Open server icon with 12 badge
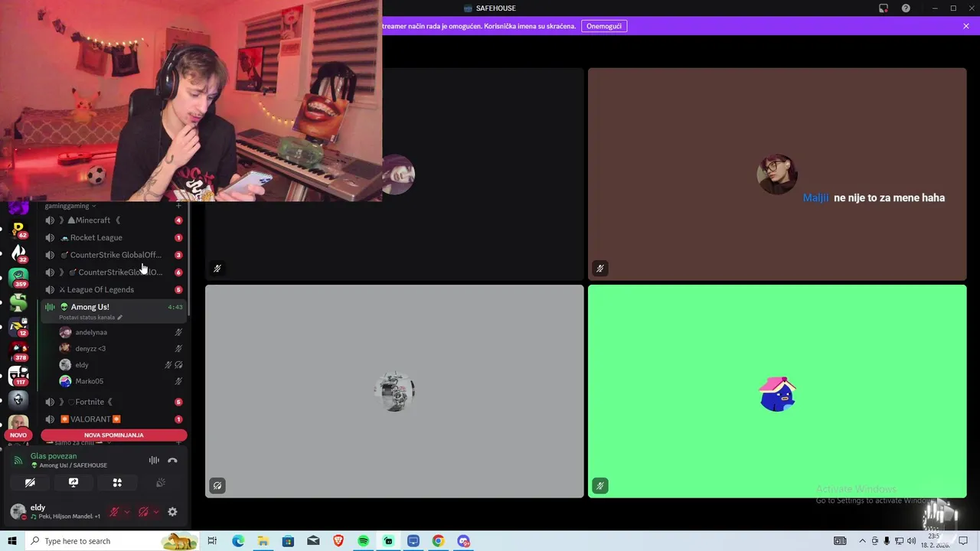The width and height of the screenshot is (980, 551). (x=18, y=327)
